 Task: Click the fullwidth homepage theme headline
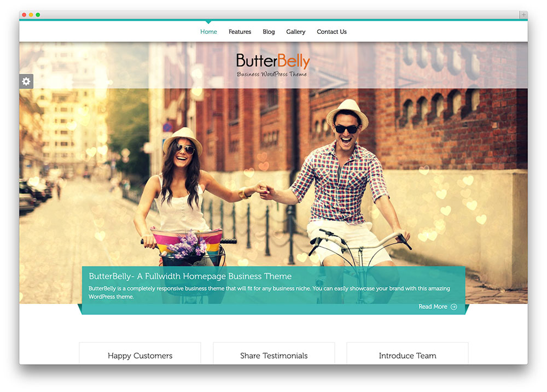[190, 276]
